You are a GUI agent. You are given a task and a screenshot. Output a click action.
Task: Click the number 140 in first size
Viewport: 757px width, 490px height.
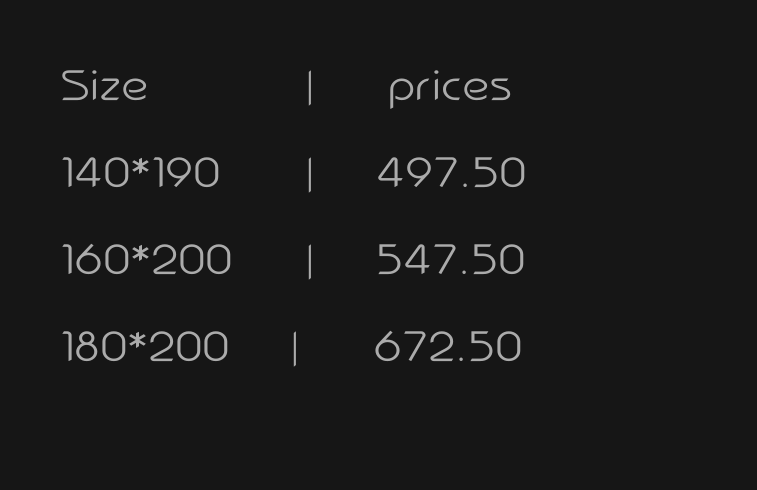tap(96, 174)
